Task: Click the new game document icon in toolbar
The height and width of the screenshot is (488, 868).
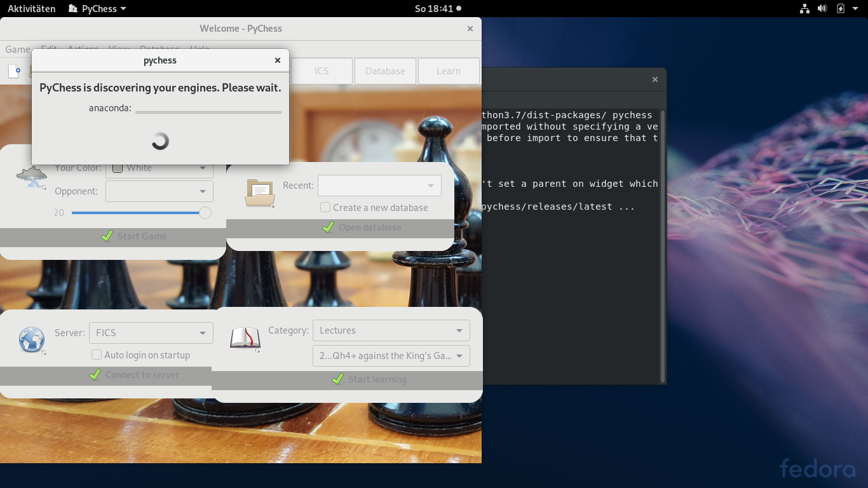Action: pos(14,71)
